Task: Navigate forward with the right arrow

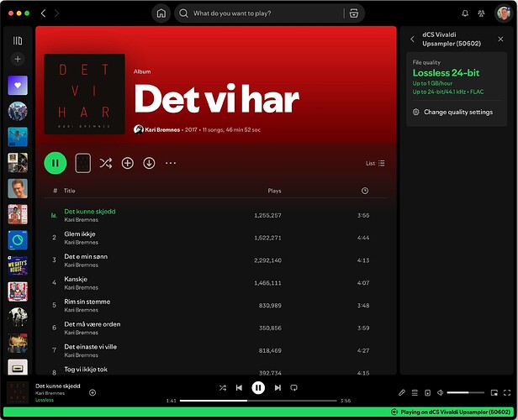Action: point(56,13)
